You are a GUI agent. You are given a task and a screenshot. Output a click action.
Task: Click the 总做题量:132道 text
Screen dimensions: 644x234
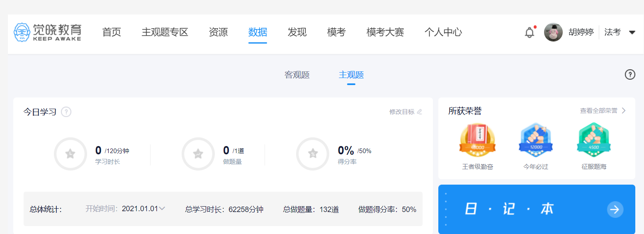[x=311, y=210]
